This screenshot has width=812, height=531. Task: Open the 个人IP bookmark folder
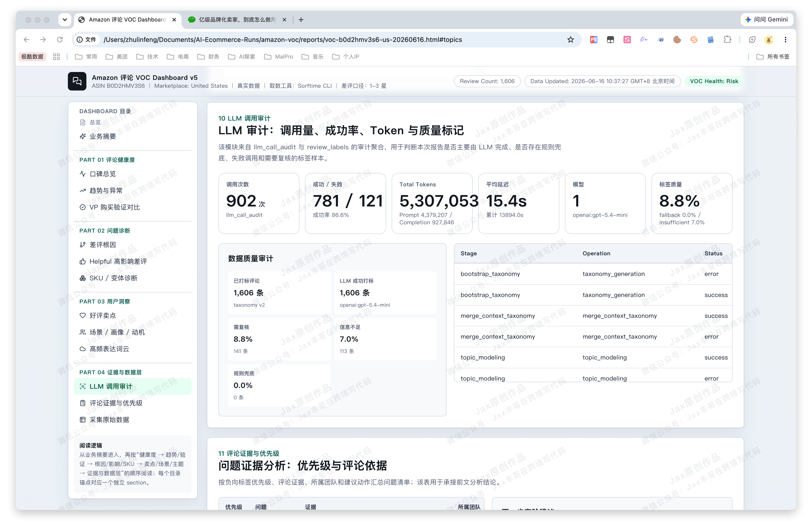pyautogui.click(x=346, y=57)
